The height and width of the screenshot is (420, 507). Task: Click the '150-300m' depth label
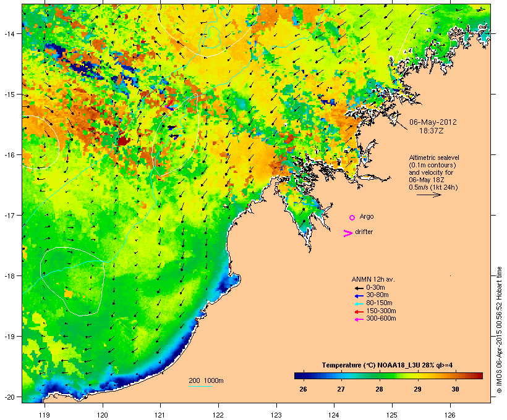point(381,311)
